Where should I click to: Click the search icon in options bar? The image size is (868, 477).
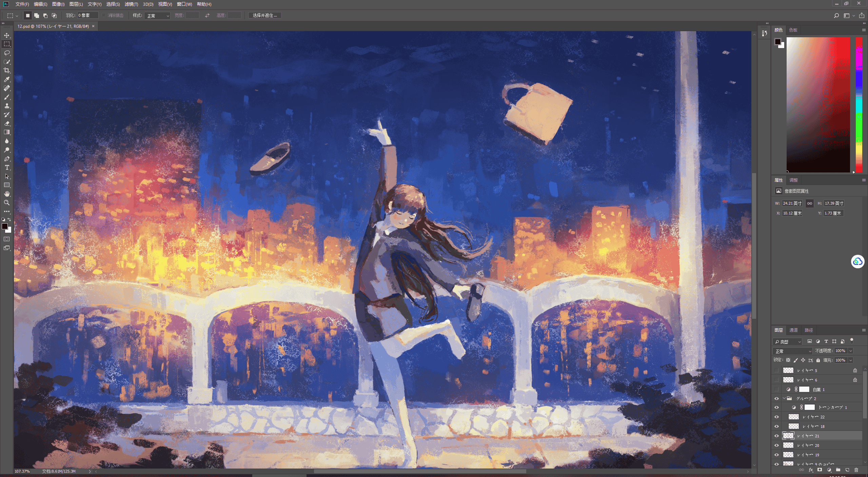click(x=836, y=16)
